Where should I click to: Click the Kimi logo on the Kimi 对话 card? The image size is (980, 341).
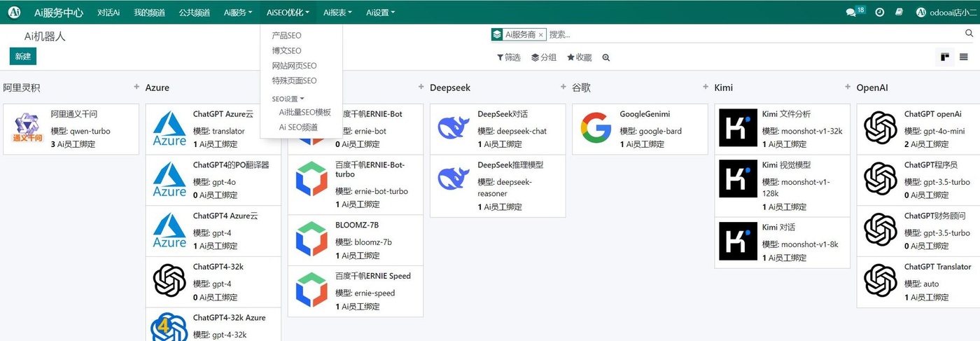pos(738,241)
